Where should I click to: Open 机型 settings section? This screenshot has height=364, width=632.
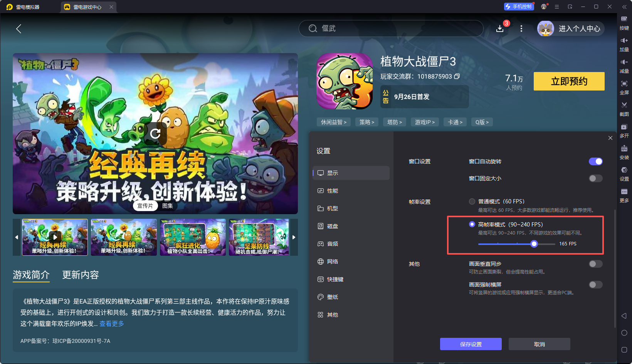(351, 208)
